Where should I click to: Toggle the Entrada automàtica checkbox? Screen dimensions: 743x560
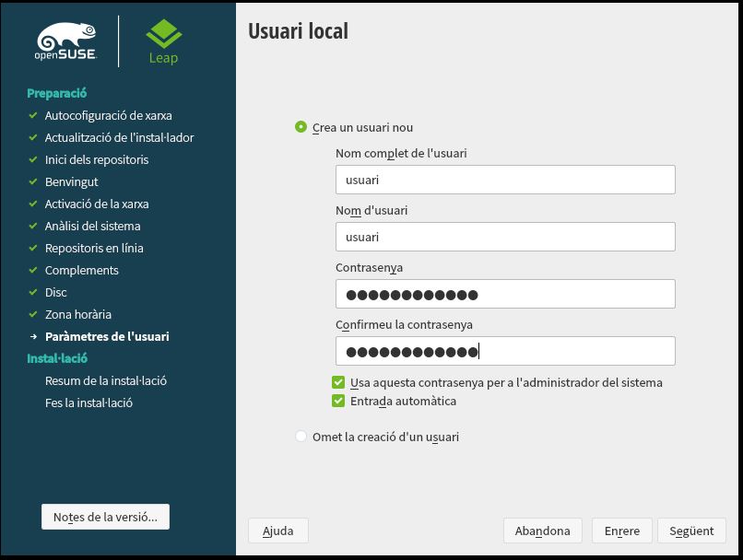click(338, 402)
